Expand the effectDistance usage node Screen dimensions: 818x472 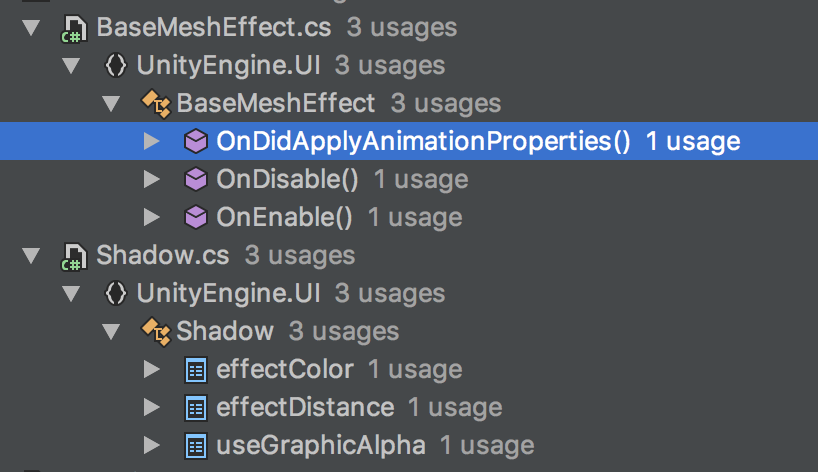(x=152, y=407)
